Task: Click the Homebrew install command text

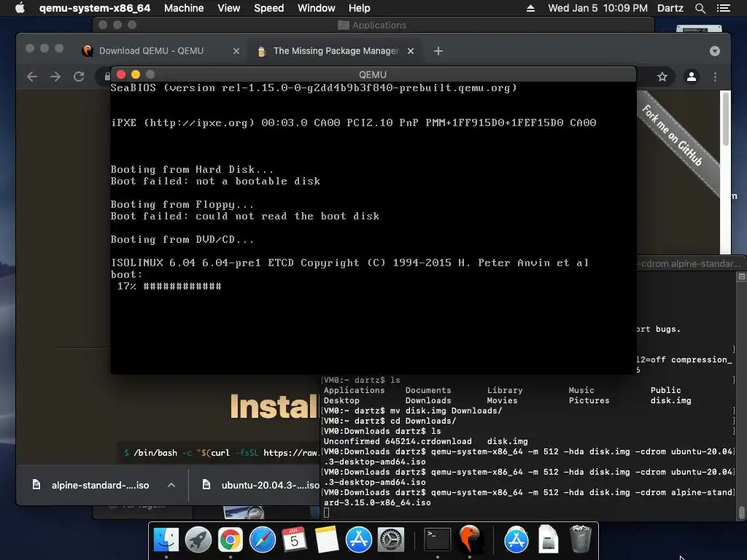Action: pos(222,453)
